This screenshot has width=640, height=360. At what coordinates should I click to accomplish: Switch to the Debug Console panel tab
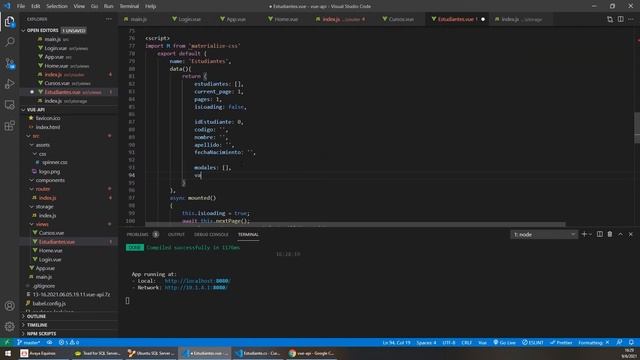click(211, 234)
